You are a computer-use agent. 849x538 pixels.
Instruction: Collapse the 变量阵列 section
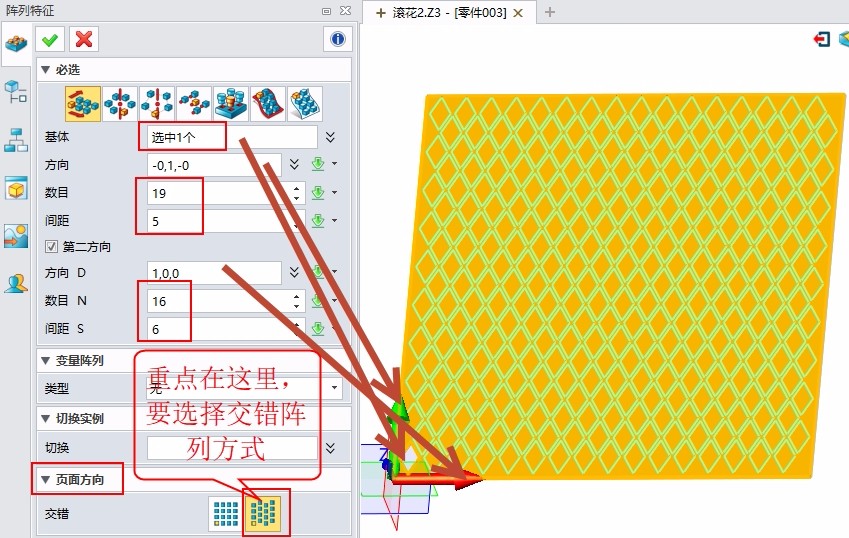45,360
